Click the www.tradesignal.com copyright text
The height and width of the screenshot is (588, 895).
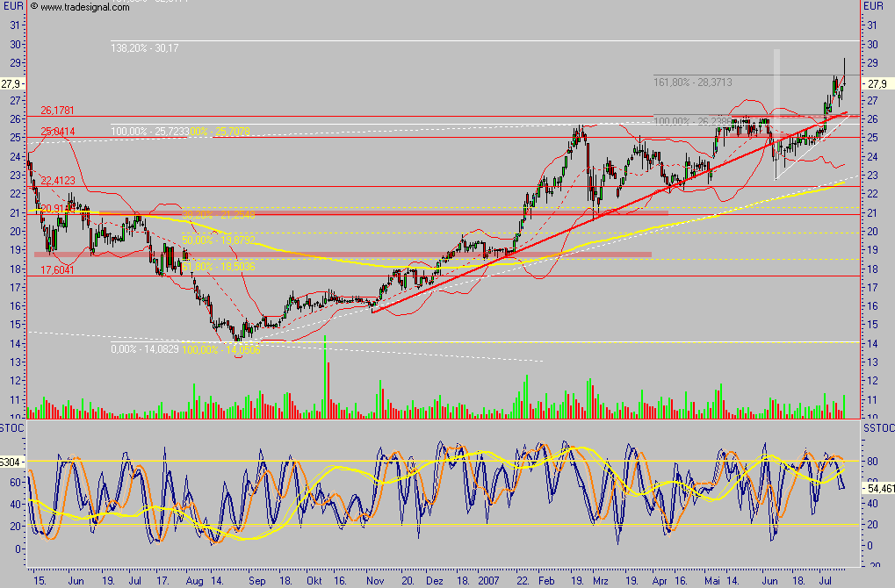[79, 7]
